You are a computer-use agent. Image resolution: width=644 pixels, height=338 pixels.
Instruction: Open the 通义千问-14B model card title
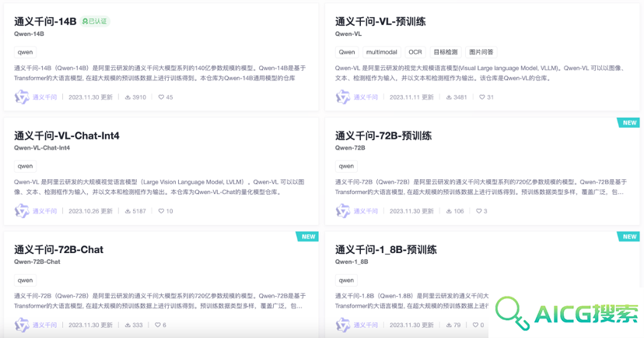click(x=45, y=21)
